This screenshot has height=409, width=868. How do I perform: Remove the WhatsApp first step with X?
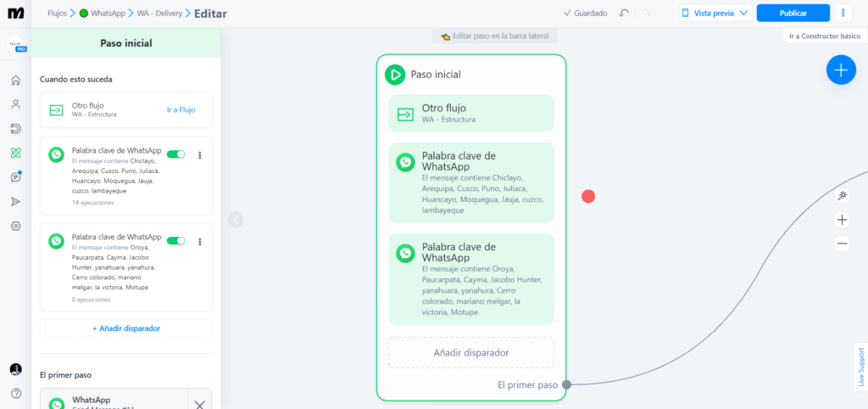200,405
